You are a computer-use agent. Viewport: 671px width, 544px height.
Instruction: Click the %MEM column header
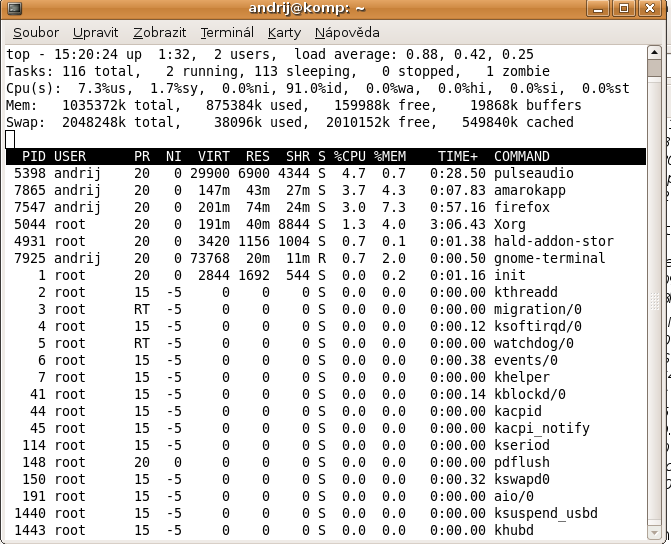point(390,156)
